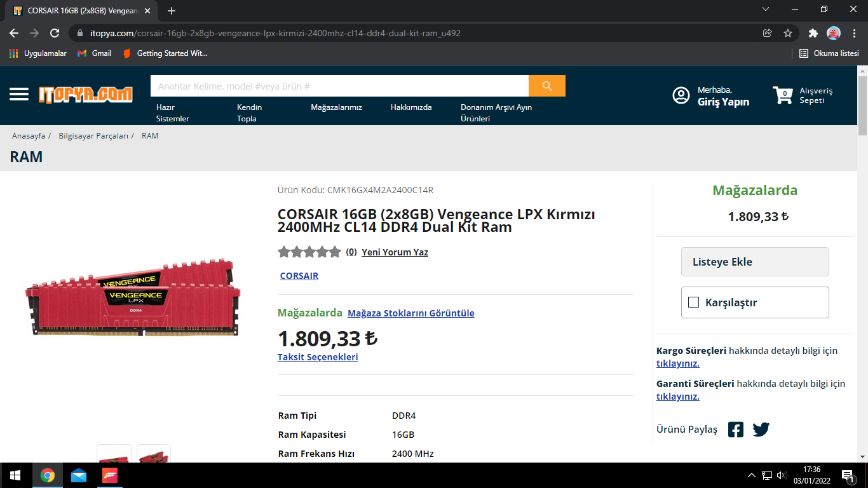The width and height of the screenshot is (868, 488).
Task: Open the user account icon
Action: pos(681,95)
